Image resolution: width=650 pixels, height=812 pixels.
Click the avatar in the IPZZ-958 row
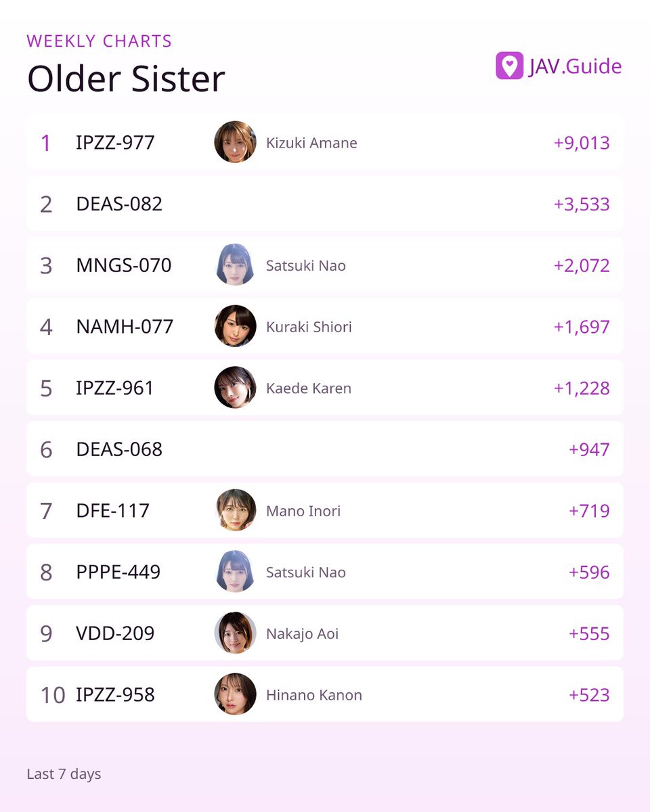235,694
